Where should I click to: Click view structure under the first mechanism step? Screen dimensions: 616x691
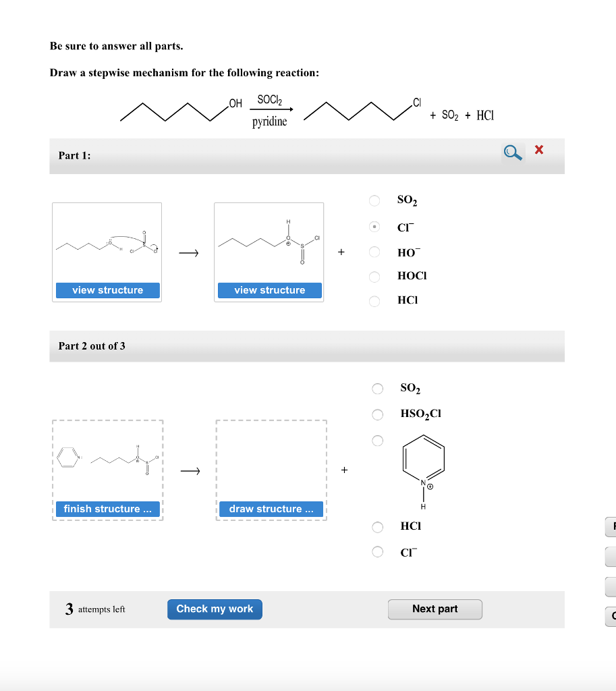tap(107, 290)
